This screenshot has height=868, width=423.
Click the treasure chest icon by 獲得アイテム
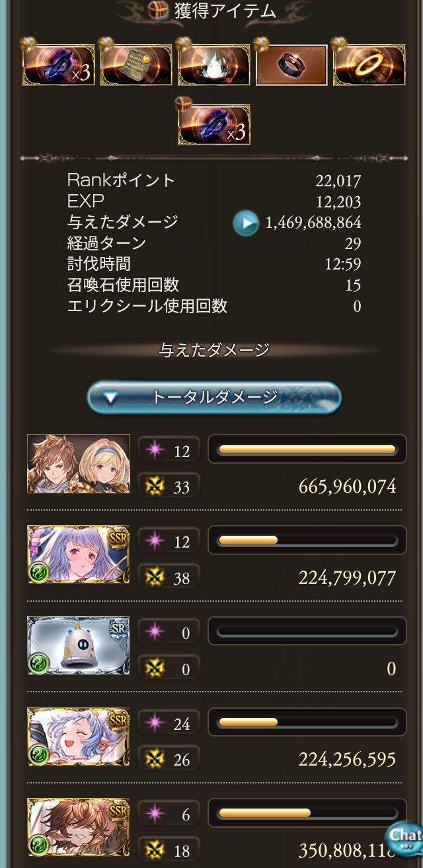tap(158, 11)
